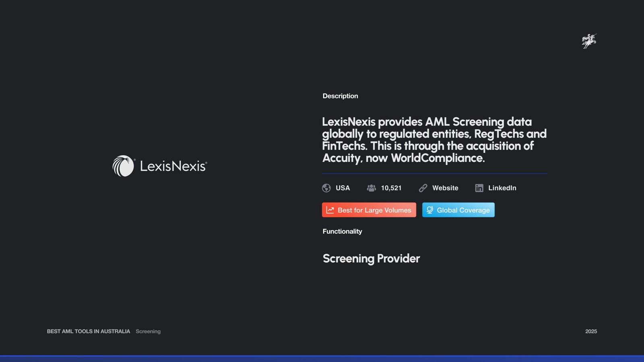Click the Best for Large Volumes badge
Image resolution: width=644 pixels, height=362 pixels.
pos(369,210)
